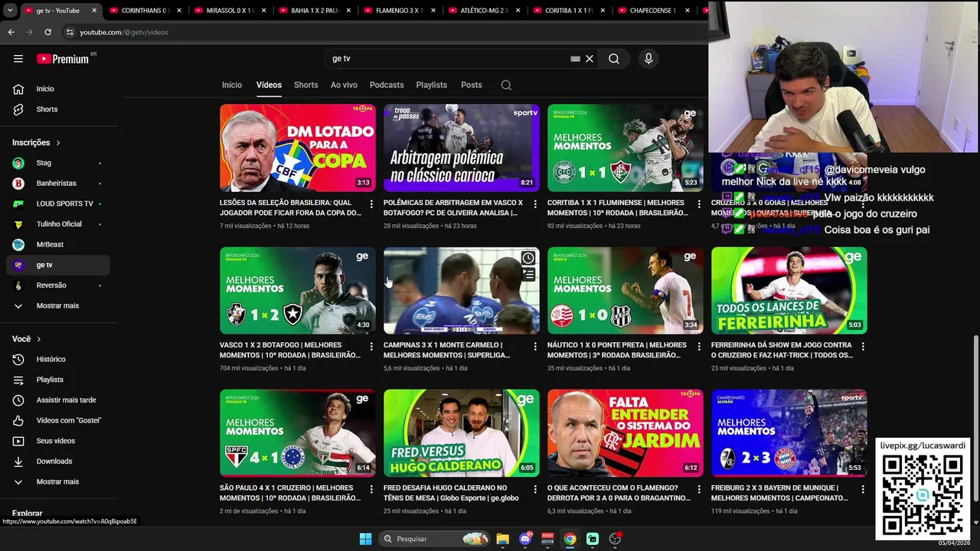Click taskbar Pesquisar search box

435,539
